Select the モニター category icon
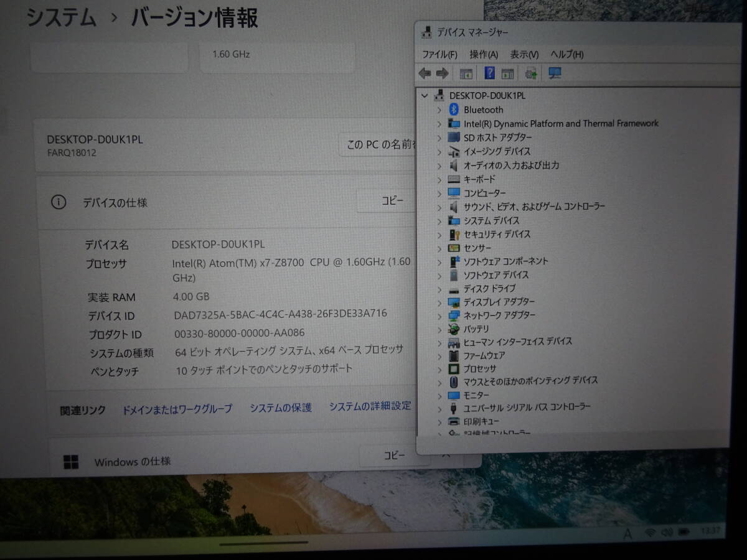747x560 pixels. [x=454, y=395]
